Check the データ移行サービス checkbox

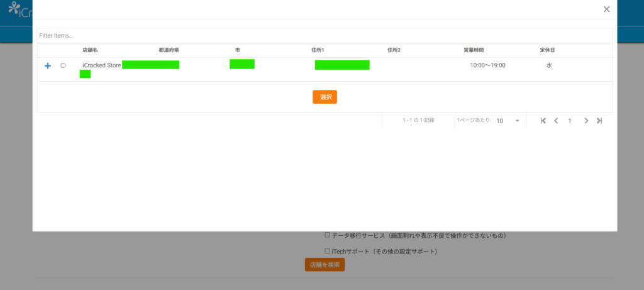[327, 235]
